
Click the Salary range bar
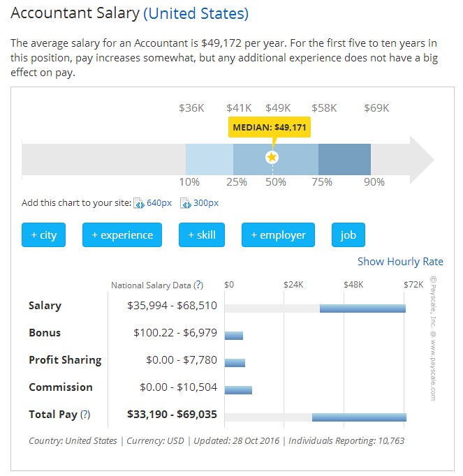[x=362, y=308]
